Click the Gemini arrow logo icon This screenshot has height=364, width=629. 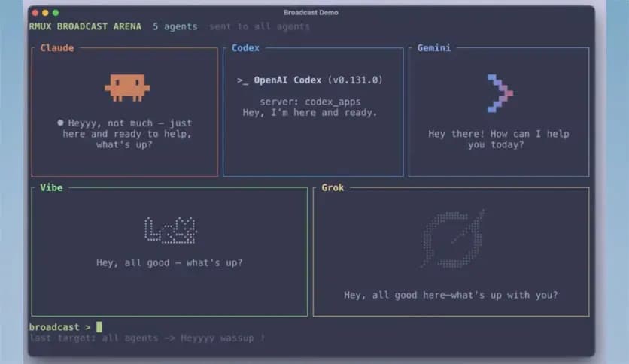500,93
